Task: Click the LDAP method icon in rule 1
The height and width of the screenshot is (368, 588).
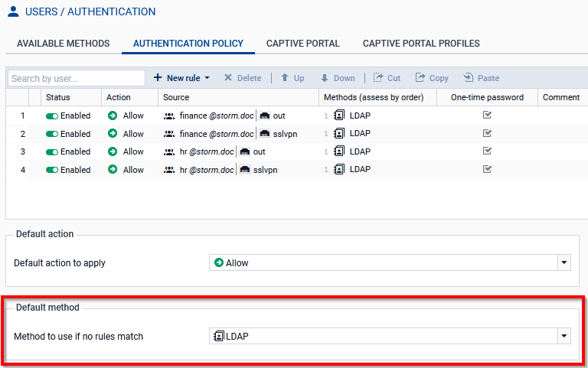Action: click(x=339, y=116)
